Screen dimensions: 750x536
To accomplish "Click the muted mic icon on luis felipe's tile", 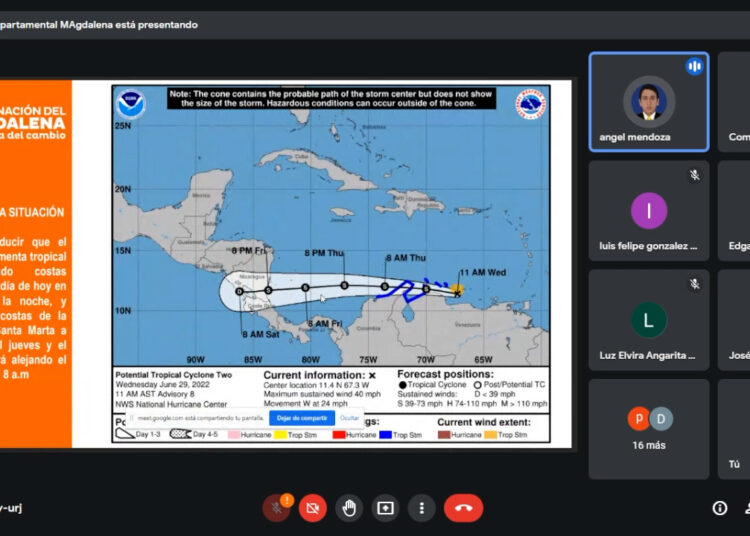I will point(694,175).
